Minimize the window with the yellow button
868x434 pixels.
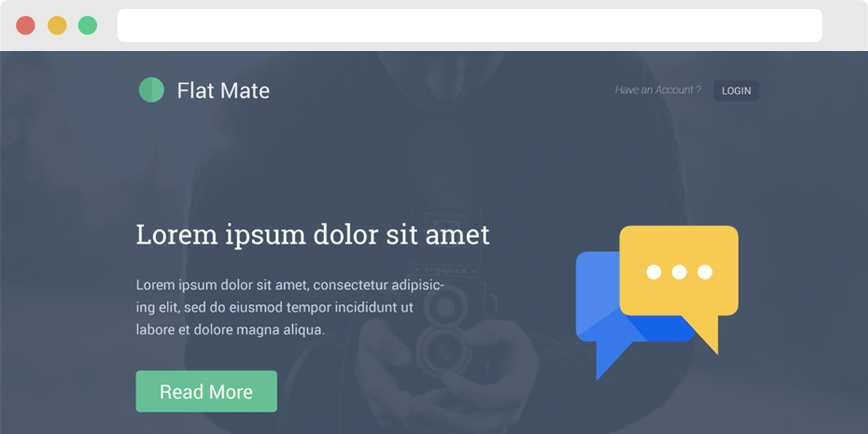pos(57,26)
